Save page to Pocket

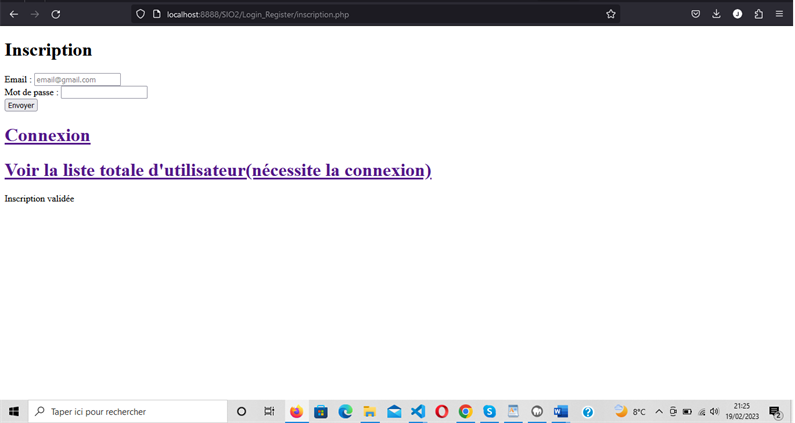pos(695,14)
